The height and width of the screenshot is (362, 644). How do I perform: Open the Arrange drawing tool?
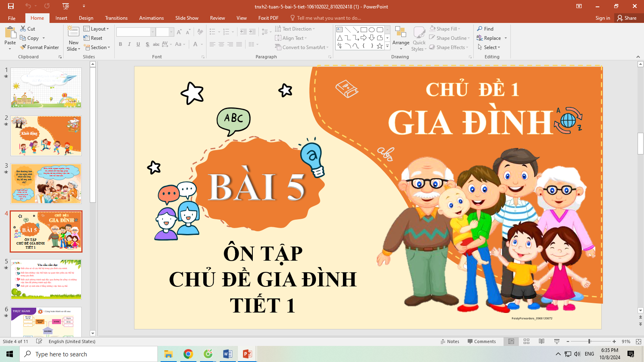pyautogui.click(x=400, y=38)
